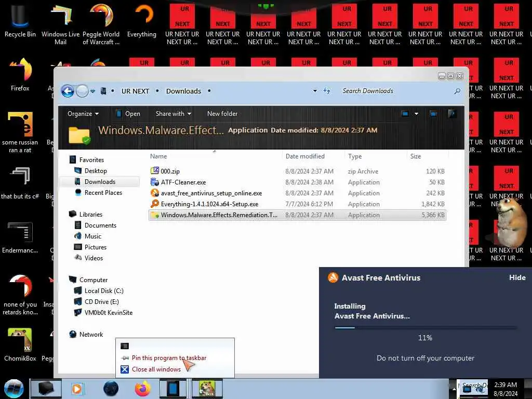Open ChomikBox desktop icon

tap(20, 344)
